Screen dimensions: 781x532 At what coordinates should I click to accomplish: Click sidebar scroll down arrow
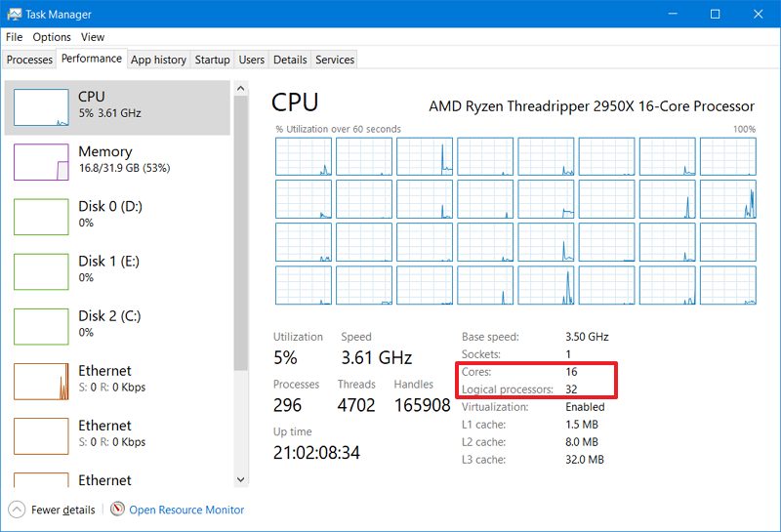pos(240,479)
